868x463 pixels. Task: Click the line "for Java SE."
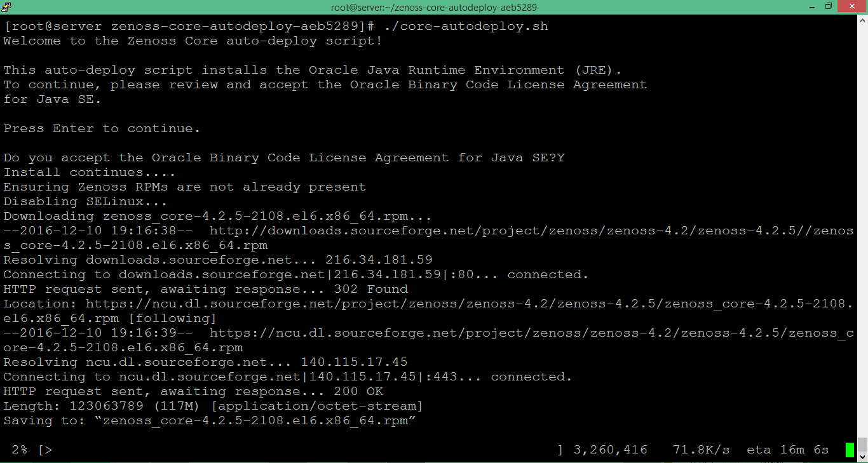[52, 100]
